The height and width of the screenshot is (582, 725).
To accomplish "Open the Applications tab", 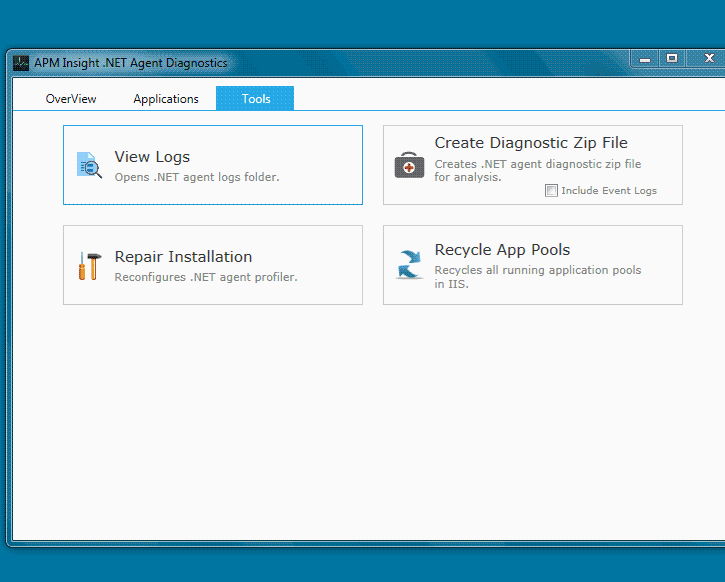I will click(x=166, y=99).
